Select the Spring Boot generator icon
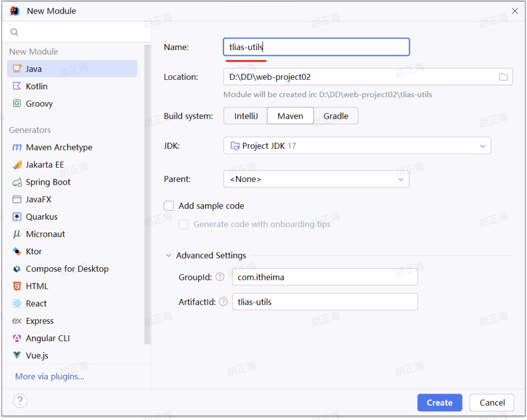Screen dimensions: 527x420 (x=17, y=182)
